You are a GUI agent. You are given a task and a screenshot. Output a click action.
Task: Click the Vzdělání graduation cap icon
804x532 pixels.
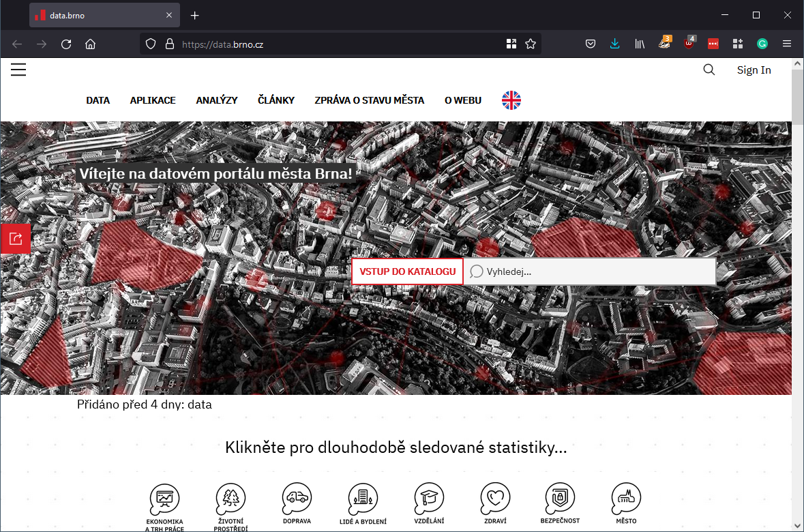(428, 499)
